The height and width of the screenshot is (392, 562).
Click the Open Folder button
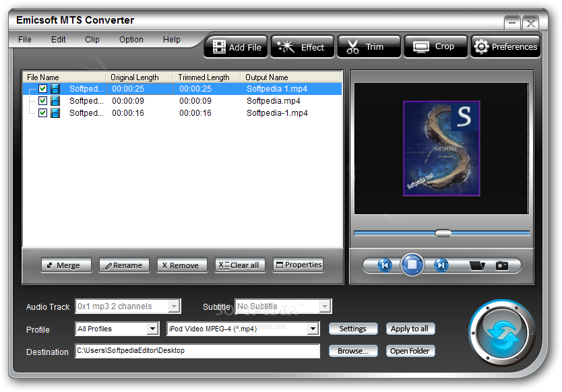pos(410,351)
